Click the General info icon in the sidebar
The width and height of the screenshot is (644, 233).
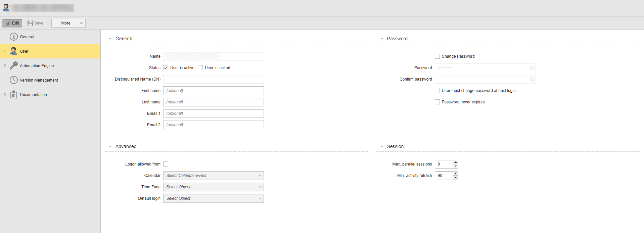pyautogui.click(x=14, y=37)
